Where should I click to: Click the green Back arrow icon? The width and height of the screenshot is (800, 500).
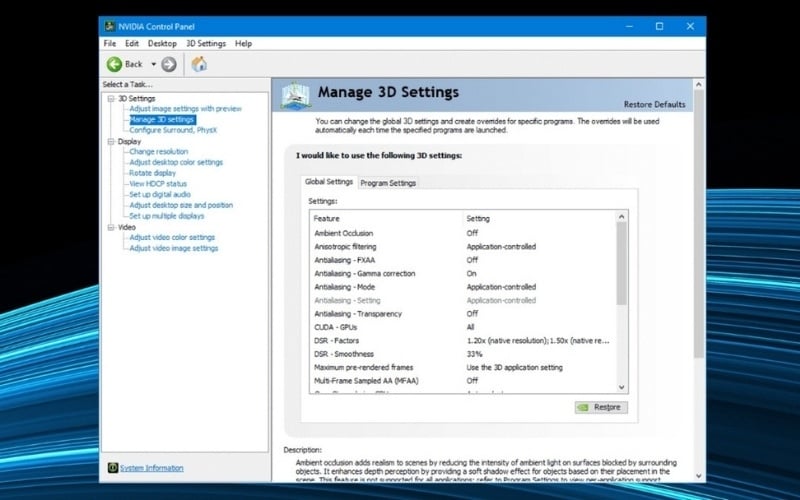[114, 64]
